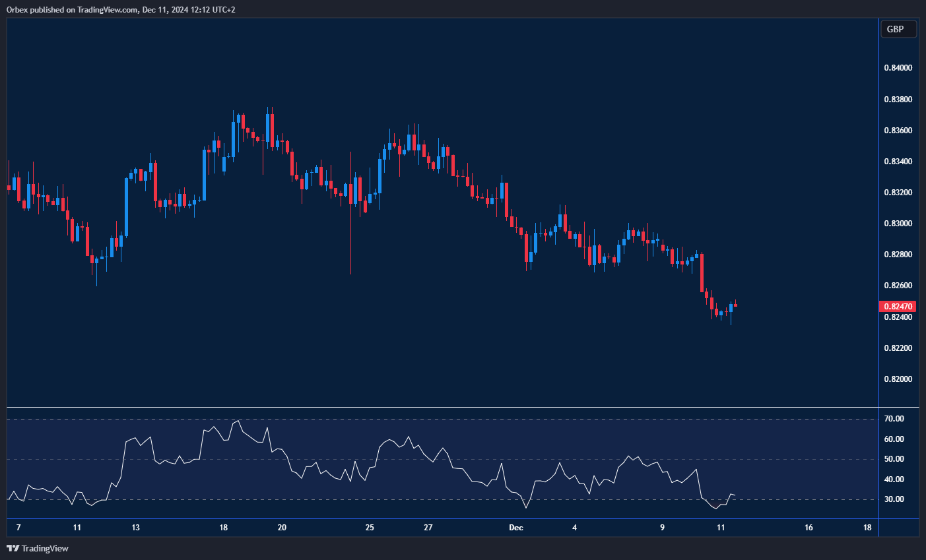
Task: Click the 27 date on time axis
Action: [428, 528]
